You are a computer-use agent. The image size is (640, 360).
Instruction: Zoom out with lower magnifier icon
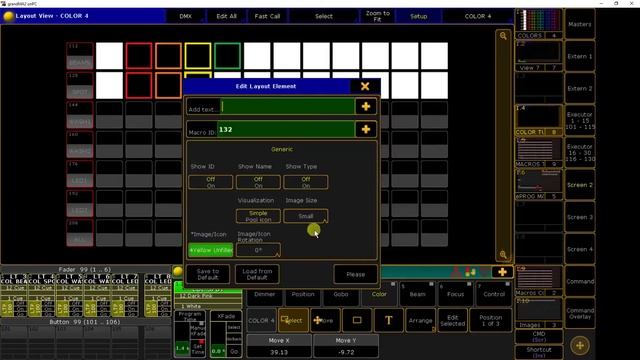click(503, 255)
